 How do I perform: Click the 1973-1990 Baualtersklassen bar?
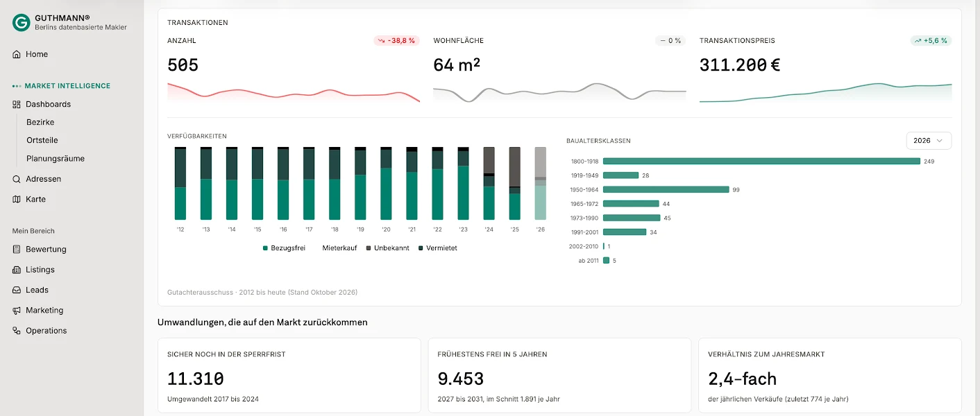tap(632, 218)
